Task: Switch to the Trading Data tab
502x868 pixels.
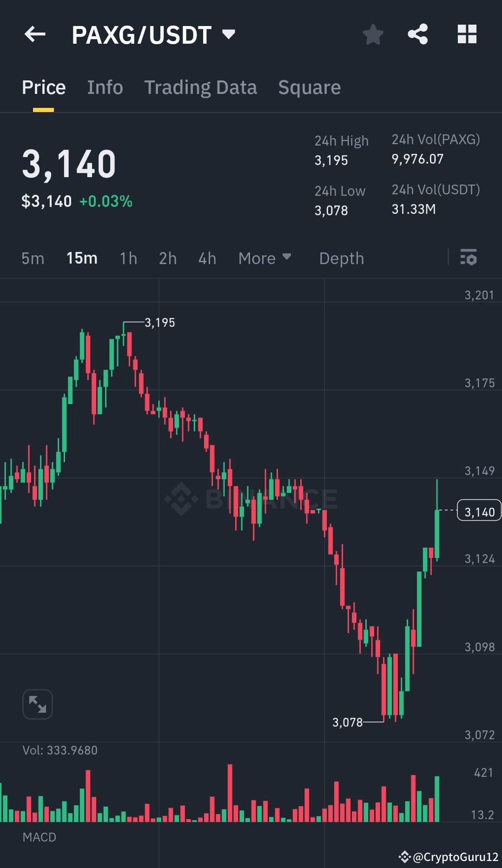Action: pos(201,87)
